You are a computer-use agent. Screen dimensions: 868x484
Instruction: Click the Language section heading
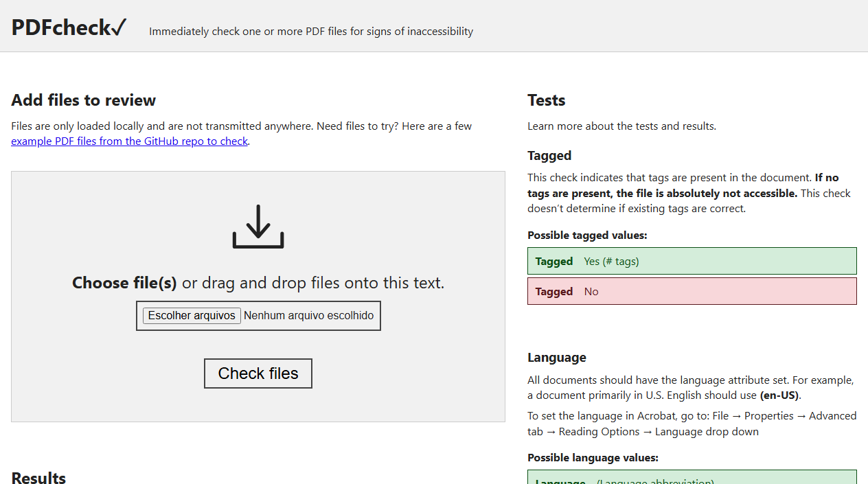[x=556, y=357]
